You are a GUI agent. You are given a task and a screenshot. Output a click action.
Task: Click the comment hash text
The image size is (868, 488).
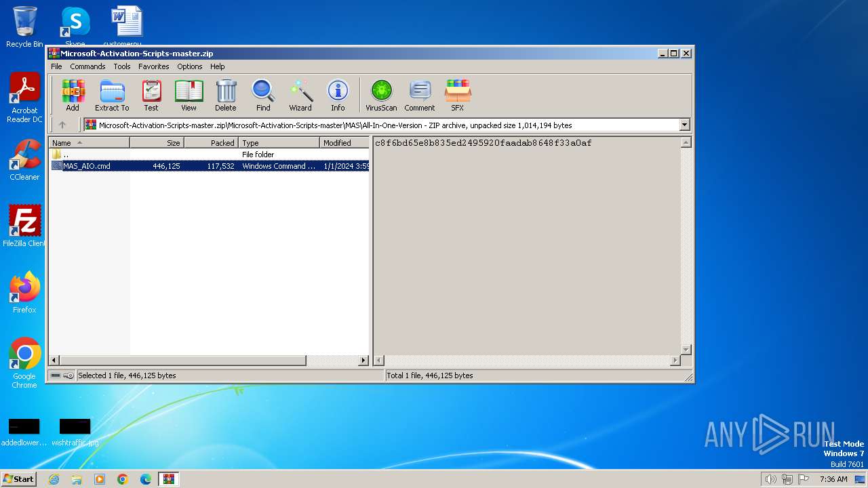click(x=483, y=143)
